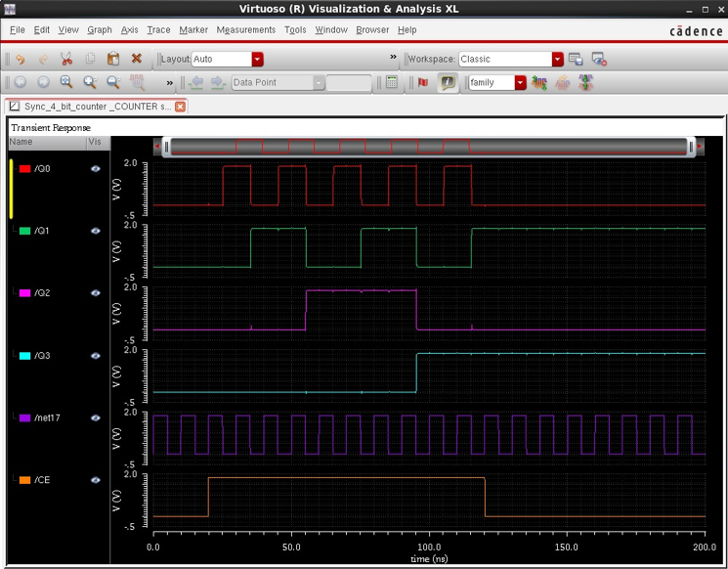The image size is (728, 569).
Task: Click the data point value input field
Action: (349, 83)
